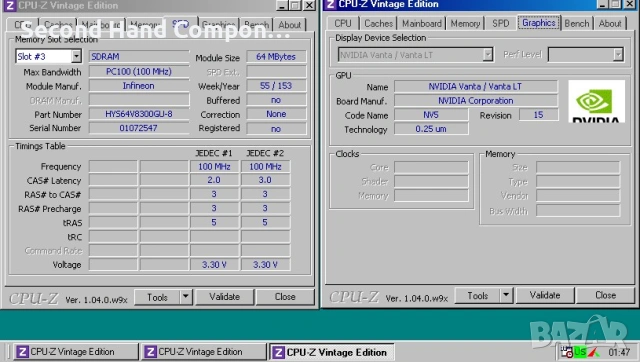Click the Week/Year value 55 / 153
The image size is (640, 362).
pos(276,86)
